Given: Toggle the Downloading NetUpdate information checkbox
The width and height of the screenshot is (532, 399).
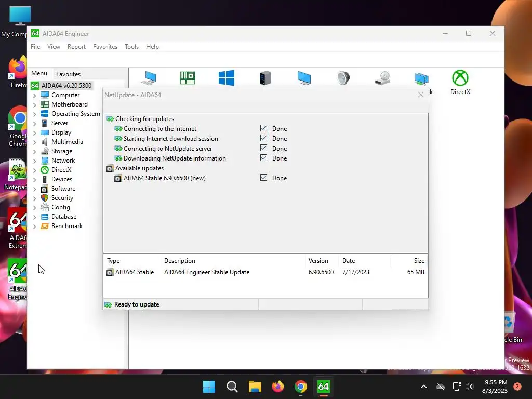Looking at the screenshot, I should click(x=263, y=158).
